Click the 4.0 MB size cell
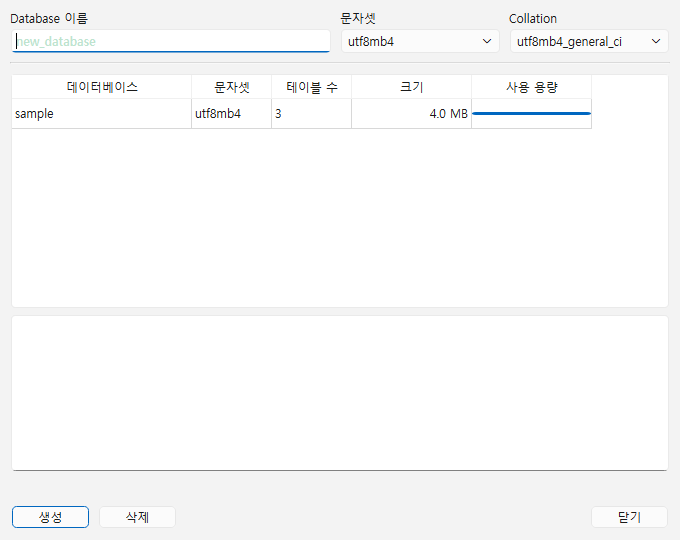Screen dimensions: 680x540 coord(411,114)
